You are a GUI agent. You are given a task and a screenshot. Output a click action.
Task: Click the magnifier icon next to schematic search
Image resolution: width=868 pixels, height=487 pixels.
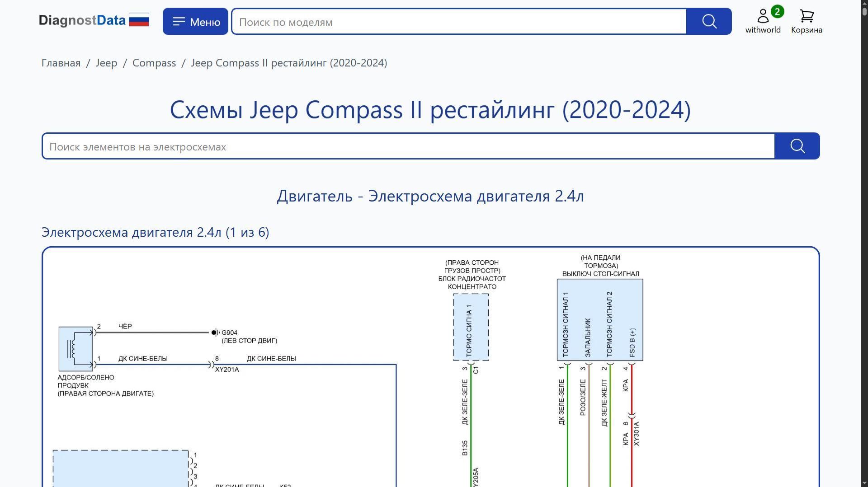(x=797, y=146)
